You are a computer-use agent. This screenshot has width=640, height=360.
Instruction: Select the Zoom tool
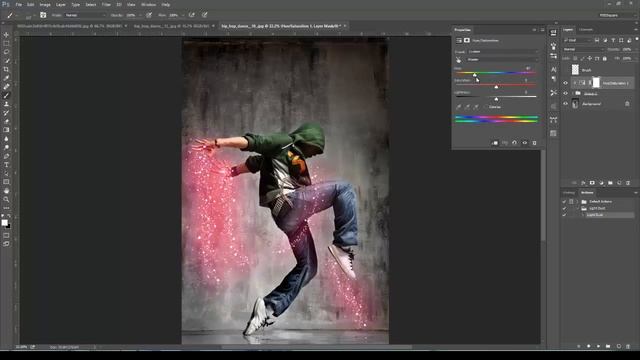pyautogui.click(x=6, y=199)
